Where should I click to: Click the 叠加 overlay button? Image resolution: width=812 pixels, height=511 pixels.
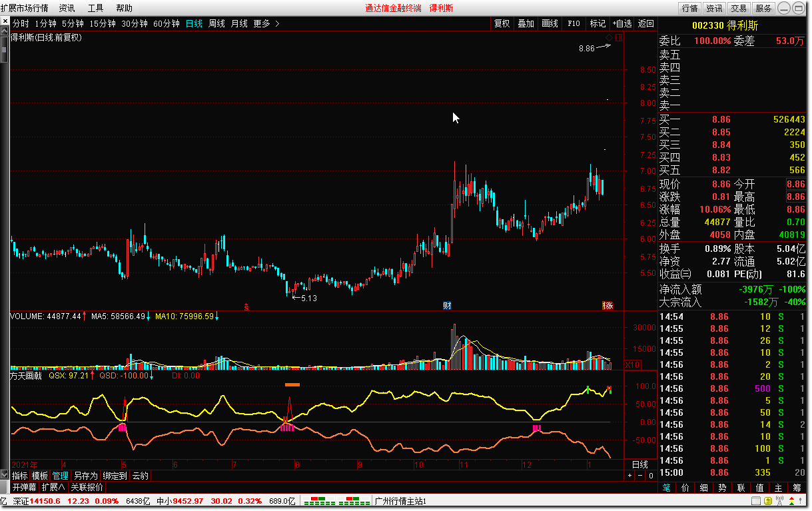point(526,23)
